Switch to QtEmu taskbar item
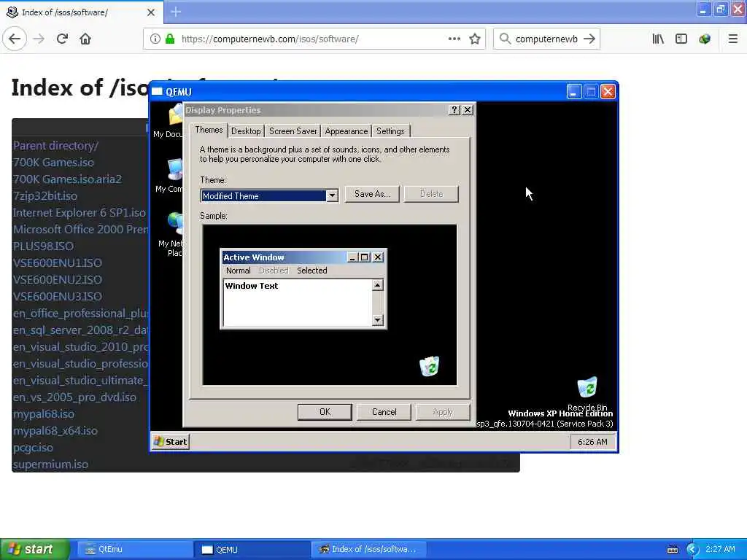This screenshot has width=747, height=560. click(x=134, y=550)
